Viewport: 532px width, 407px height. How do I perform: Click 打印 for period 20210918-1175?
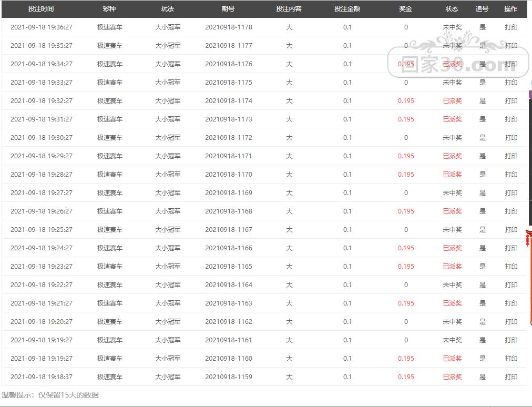pyautogui.click(x=511, y=83)
